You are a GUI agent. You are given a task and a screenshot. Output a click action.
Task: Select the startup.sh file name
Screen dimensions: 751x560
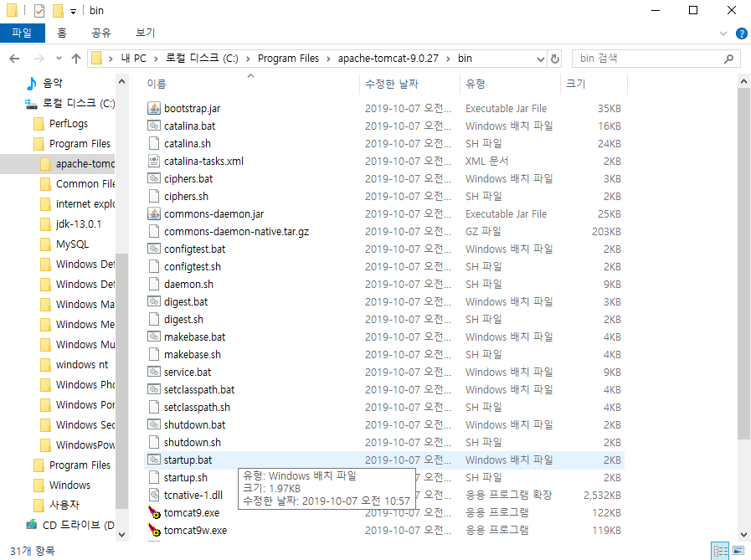pyautogui.click(x=186, y=478)
